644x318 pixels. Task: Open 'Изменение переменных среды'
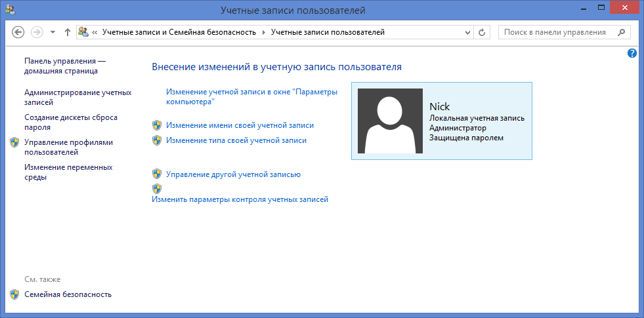click(68, 172)
